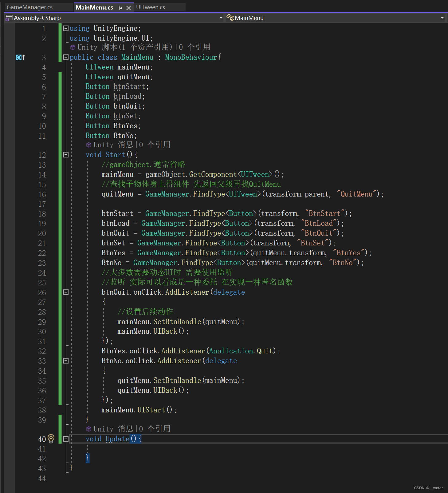The width and height of the screenshot is (448, 493).
Task: Click the MonoBehaviour base class name
Action: pyautogui.click(x=191, y=57)
